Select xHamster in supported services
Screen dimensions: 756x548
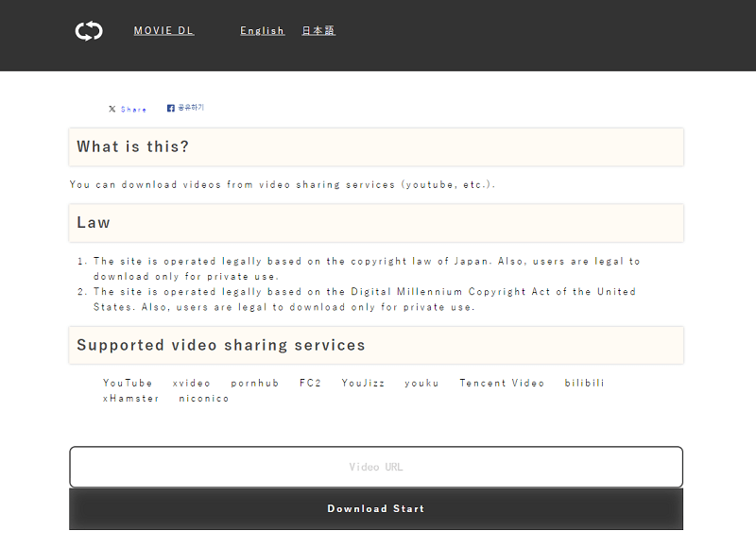(x=130, y=399)
